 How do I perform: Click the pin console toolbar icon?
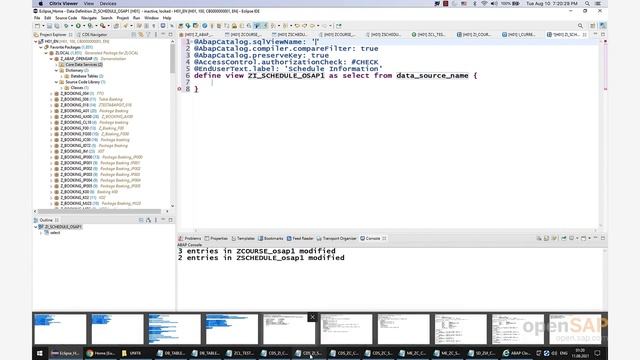pos(564,238)
